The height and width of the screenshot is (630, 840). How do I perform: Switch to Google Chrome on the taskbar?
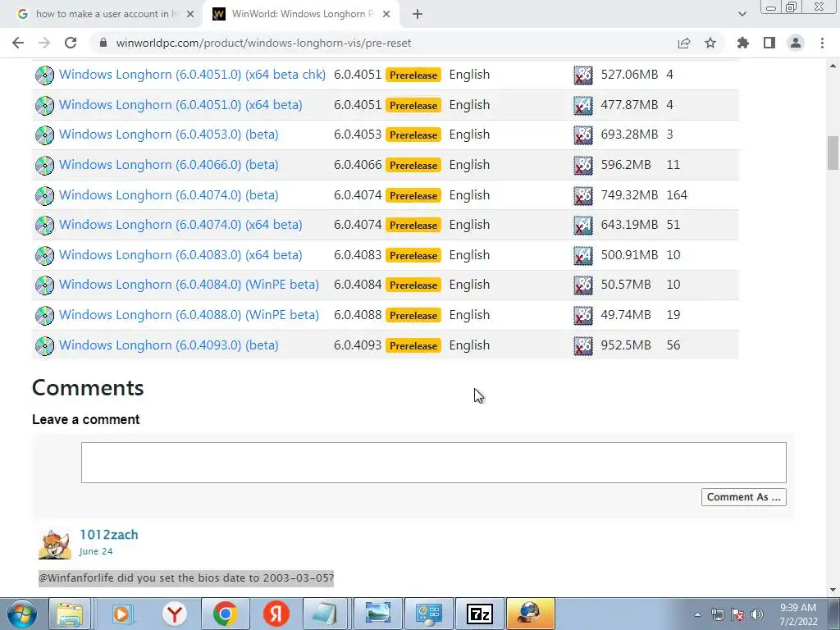point(225,614)
